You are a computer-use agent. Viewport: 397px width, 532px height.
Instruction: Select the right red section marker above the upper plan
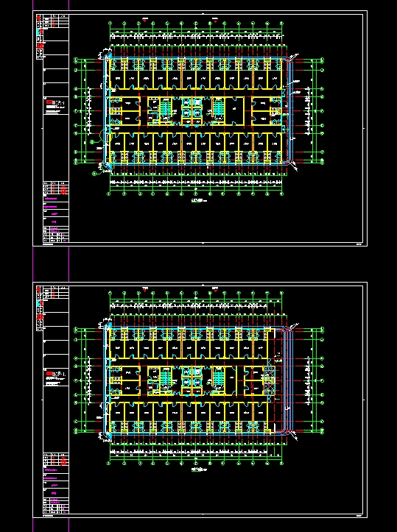pos(215,20)
